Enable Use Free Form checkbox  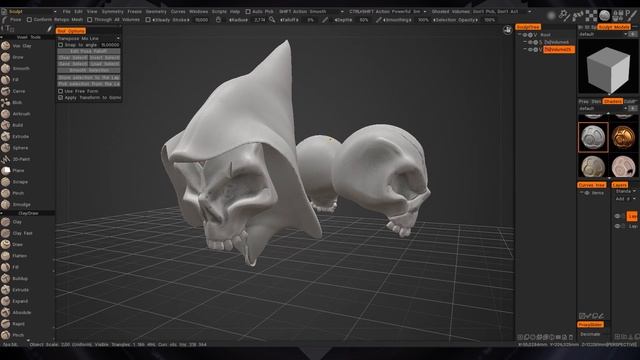[x=60, y=91]
